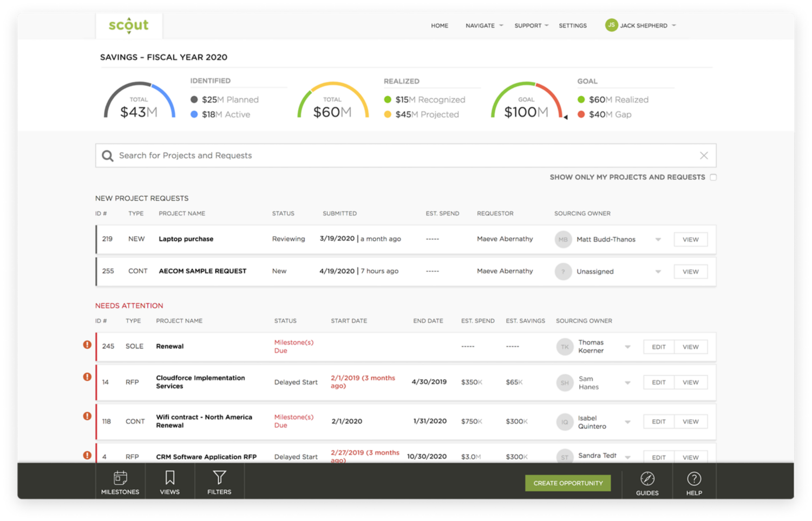Click the unassigned question-mark avatar for AECOM request
Screen dimensions: 812x521
coord(563,271)
